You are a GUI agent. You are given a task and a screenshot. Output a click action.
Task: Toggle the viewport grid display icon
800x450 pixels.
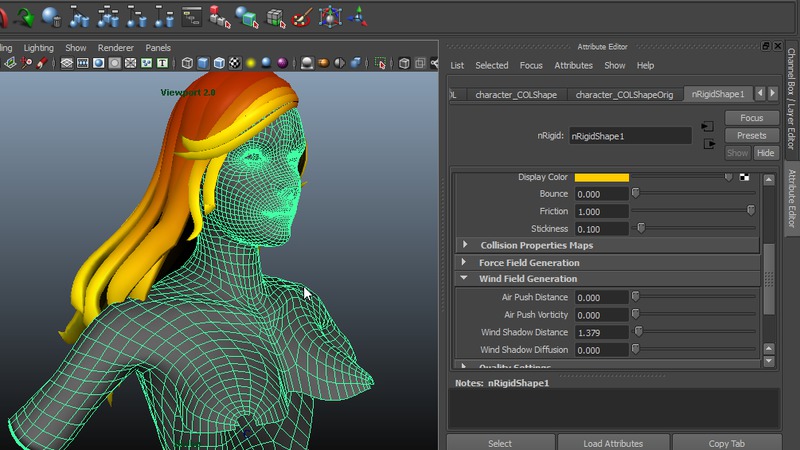pos(67,63)
